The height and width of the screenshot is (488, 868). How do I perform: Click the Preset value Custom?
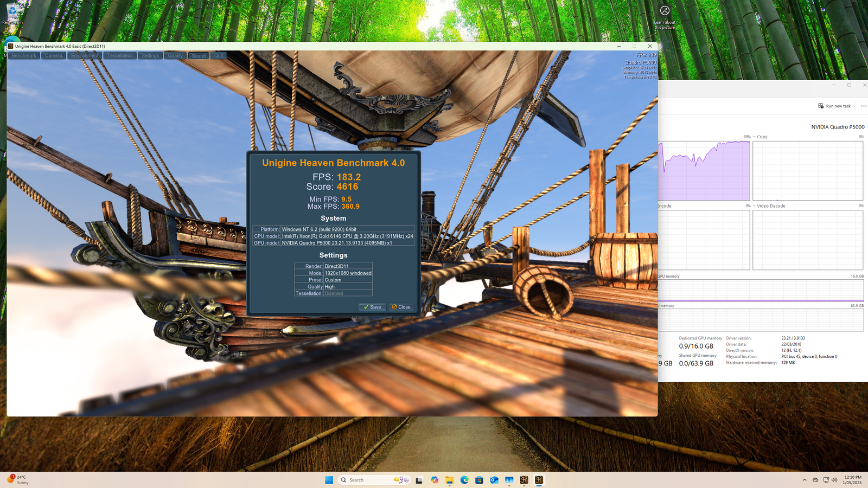coord(333,280)
